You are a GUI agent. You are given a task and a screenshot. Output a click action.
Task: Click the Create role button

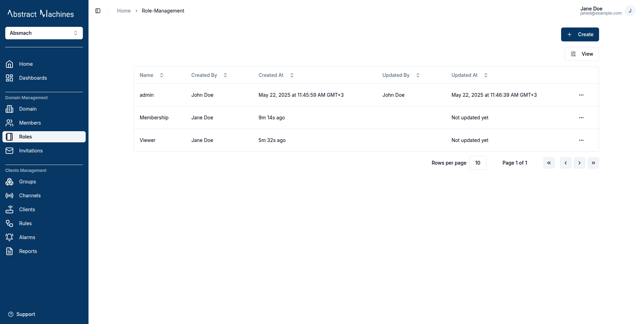(x=580, y=34)
